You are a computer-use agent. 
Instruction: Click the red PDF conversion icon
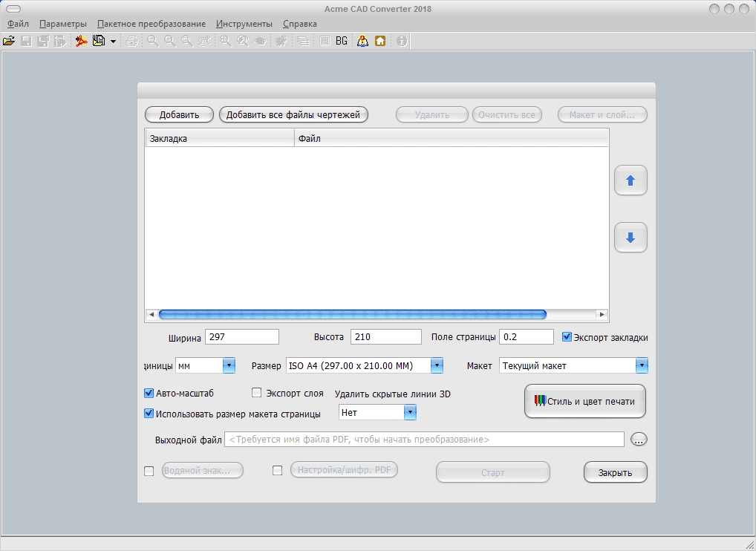(x=81, y=41)
